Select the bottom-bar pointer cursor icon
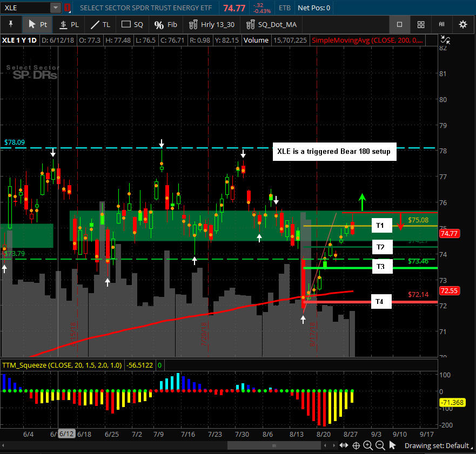The image size is (476, 454). coord(392,445)
